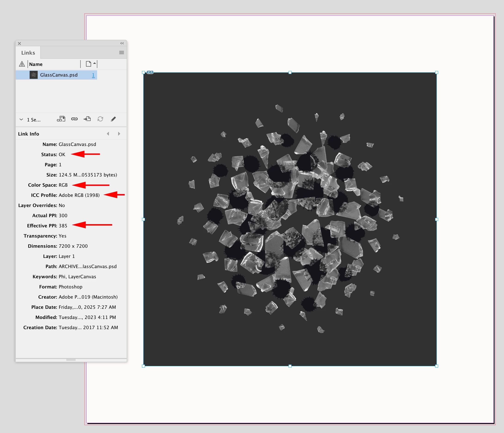
Task: Show next link info with right arrow
Action: point(119,134)
